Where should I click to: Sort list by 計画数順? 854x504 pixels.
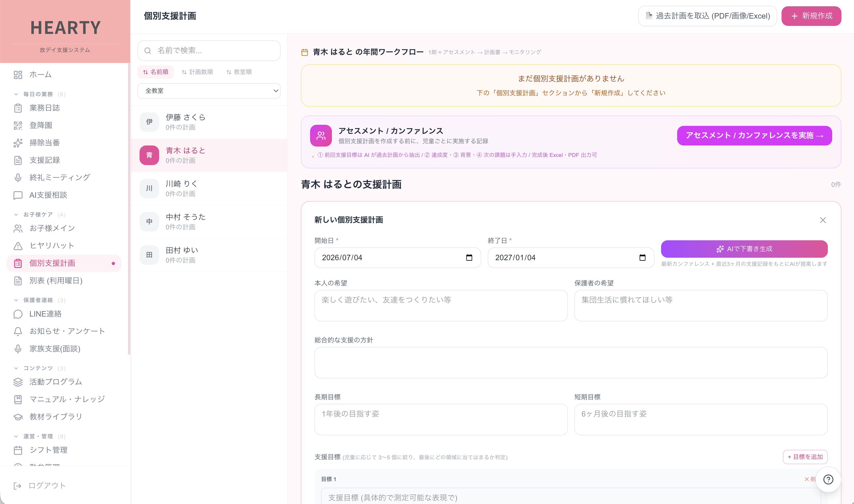(x=197, y=72)
